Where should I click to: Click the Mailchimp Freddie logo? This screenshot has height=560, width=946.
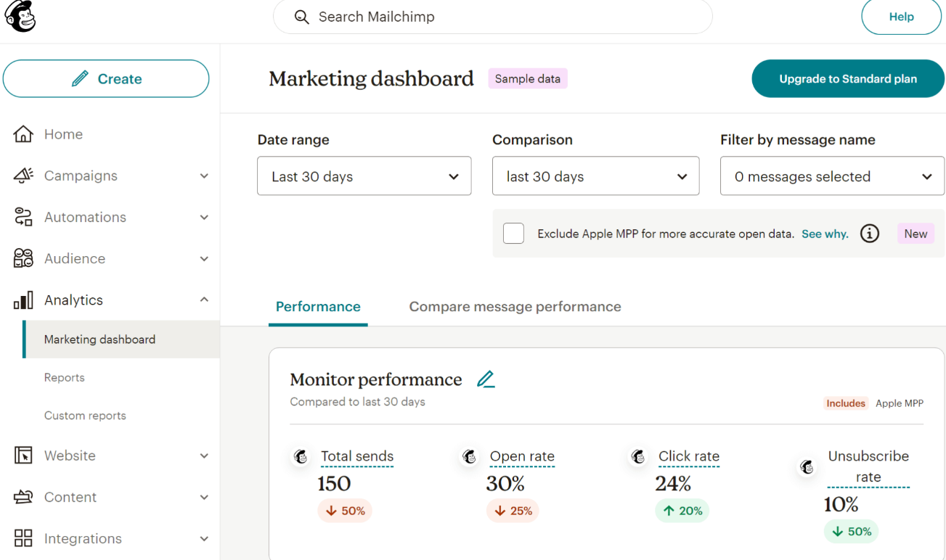20,16
